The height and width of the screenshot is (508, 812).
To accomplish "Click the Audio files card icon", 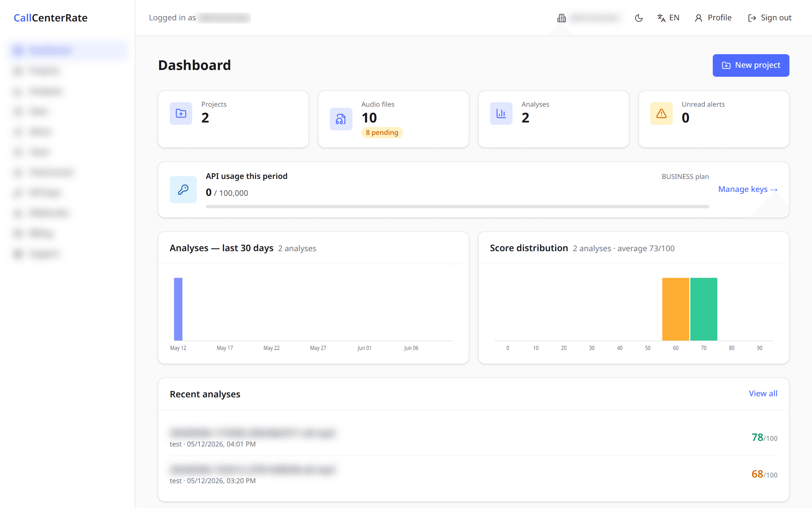I will point(341,119).
